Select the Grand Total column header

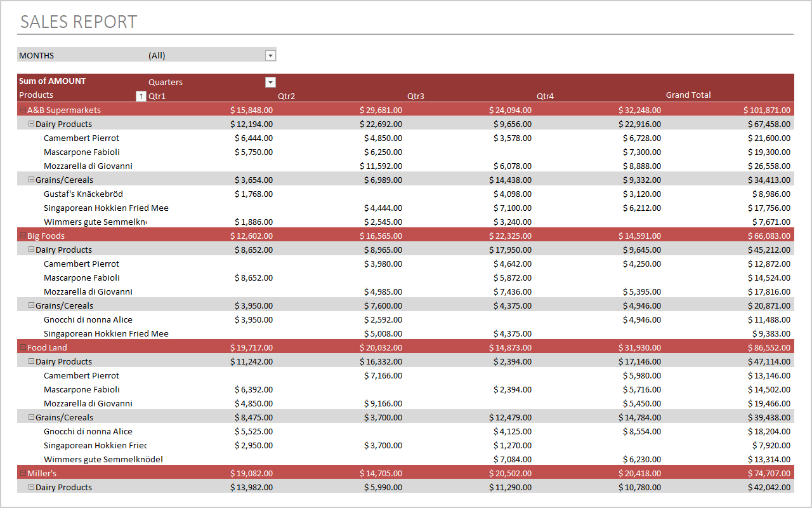688,95
